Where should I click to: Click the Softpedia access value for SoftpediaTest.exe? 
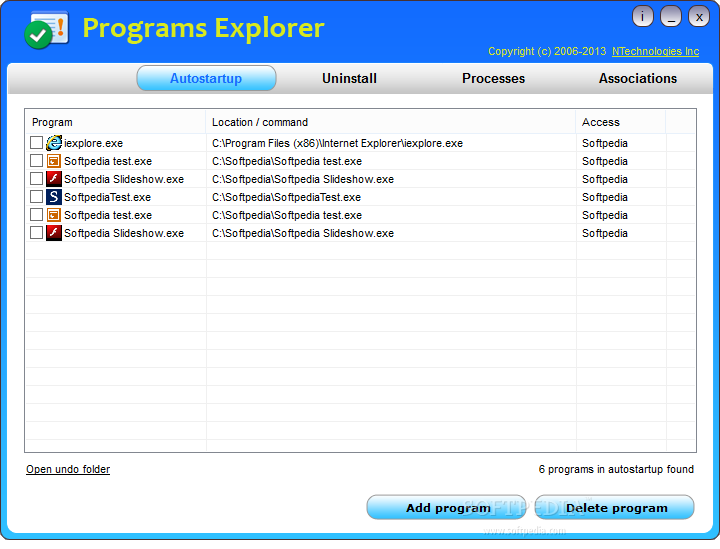pyautogui.click(x=604, y=197)
